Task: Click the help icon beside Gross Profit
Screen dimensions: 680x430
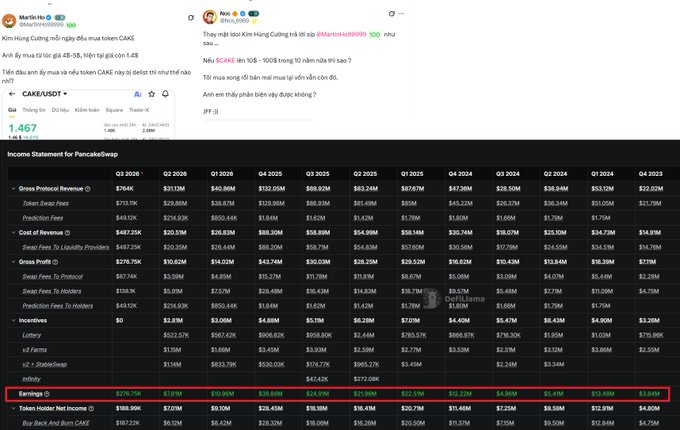Action: coord(55,262)
